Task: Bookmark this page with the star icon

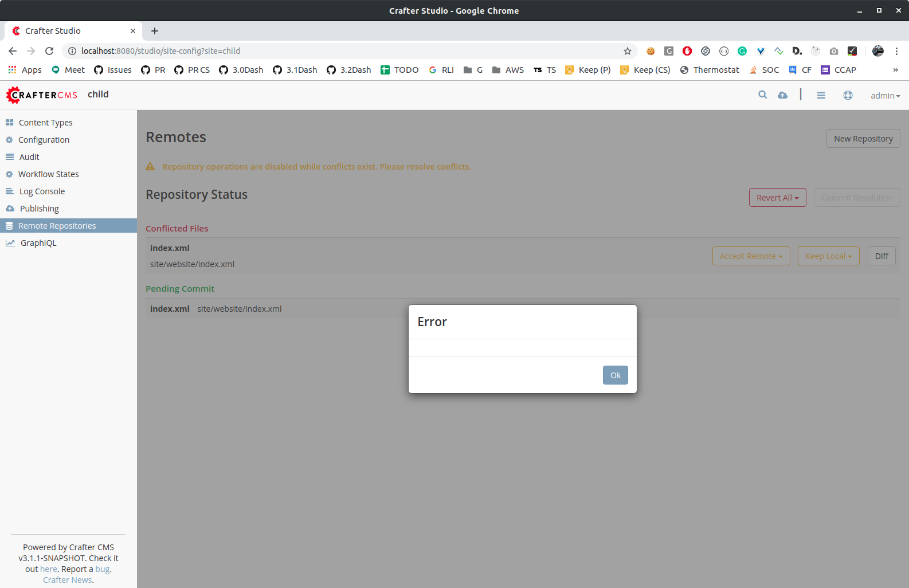Action: [x=628, y=51]
